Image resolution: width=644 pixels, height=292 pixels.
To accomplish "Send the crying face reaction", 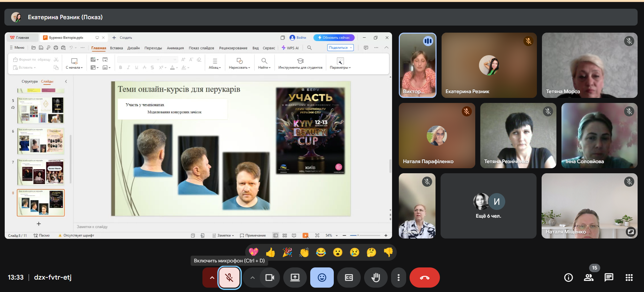I will [355, 252].
